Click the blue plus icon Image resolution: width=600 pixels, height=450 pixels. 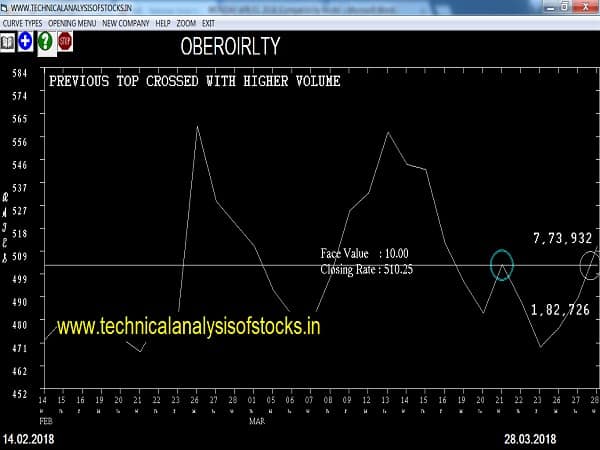tap(25, 41)
